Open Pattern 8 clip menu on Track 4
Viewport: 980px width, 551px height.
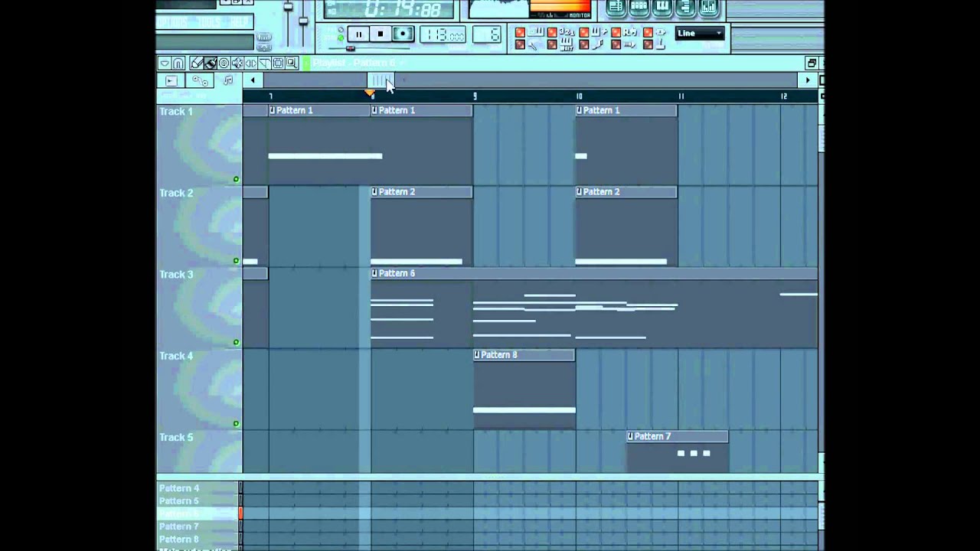point(477,354)
